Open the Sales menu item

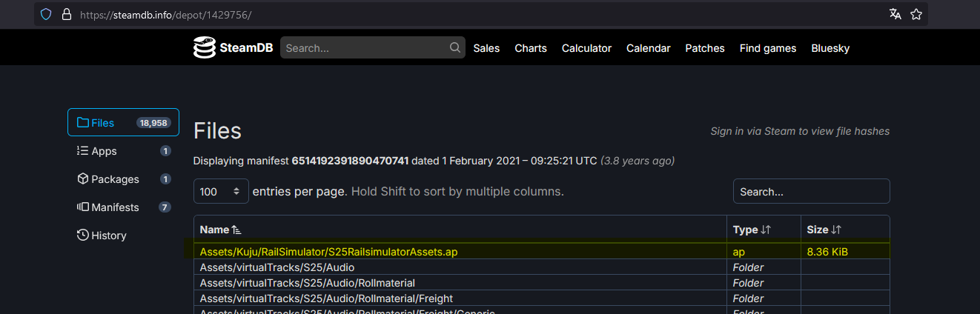pyautogui.click(x=486, y=48)
